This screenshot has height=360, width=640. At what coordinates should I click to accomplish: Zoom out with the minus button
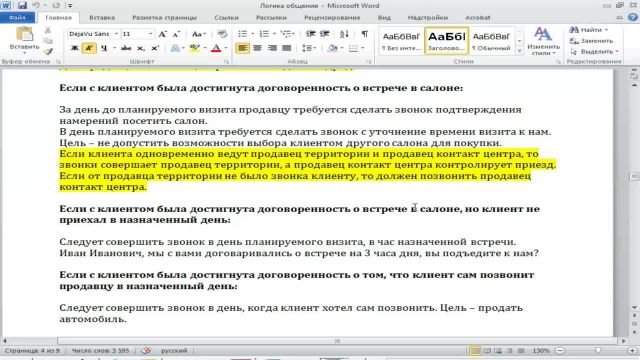[x=560, y=351]
